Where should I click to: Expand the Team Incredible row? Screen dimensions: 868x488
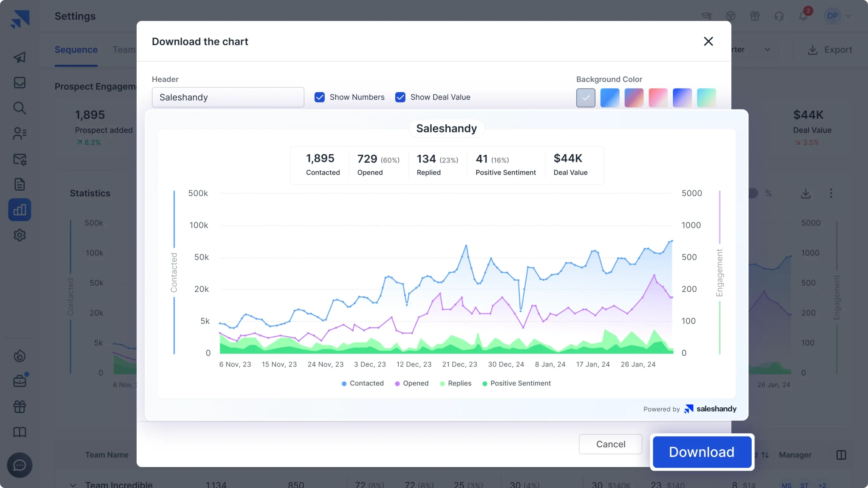click(x=73, y=485)
